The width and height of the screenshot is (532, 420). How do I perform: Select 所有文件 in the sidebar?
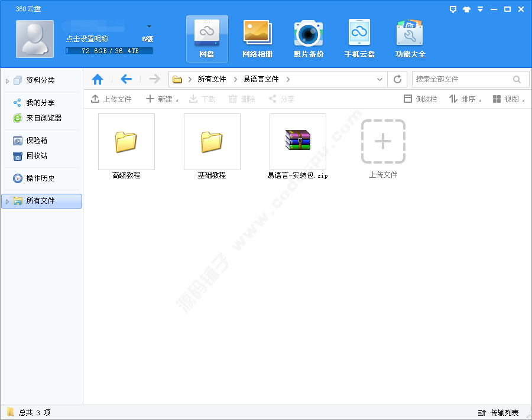(x=42, y=201)
